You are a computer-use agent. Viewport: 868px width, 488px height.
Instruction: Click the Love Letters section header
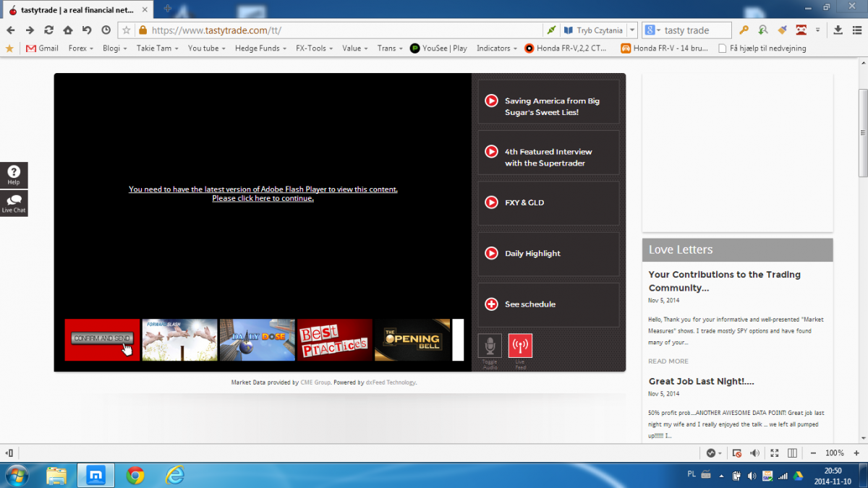coord(738,250)
